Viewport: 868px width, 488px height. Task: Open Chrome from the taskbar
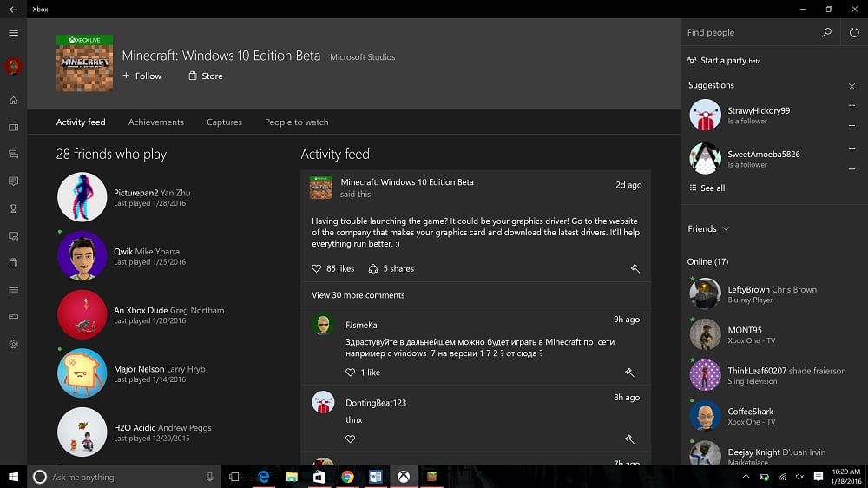coord(348,477)
